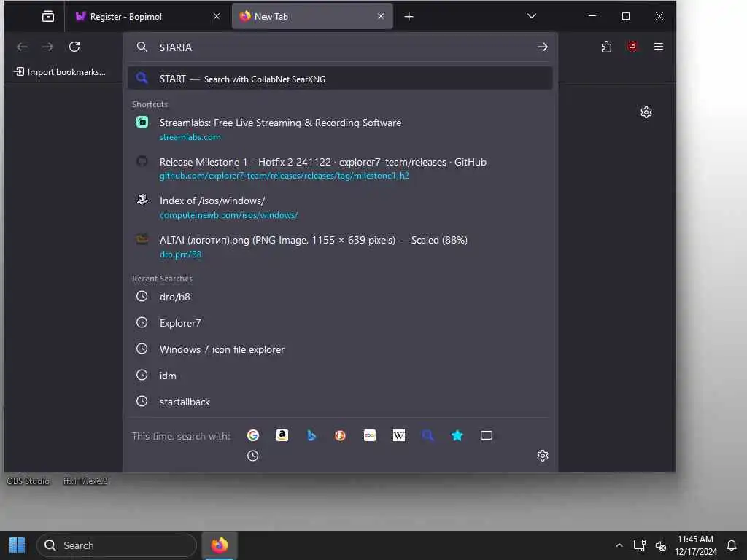
Task: Go forward one page
Action: point(47,47)
